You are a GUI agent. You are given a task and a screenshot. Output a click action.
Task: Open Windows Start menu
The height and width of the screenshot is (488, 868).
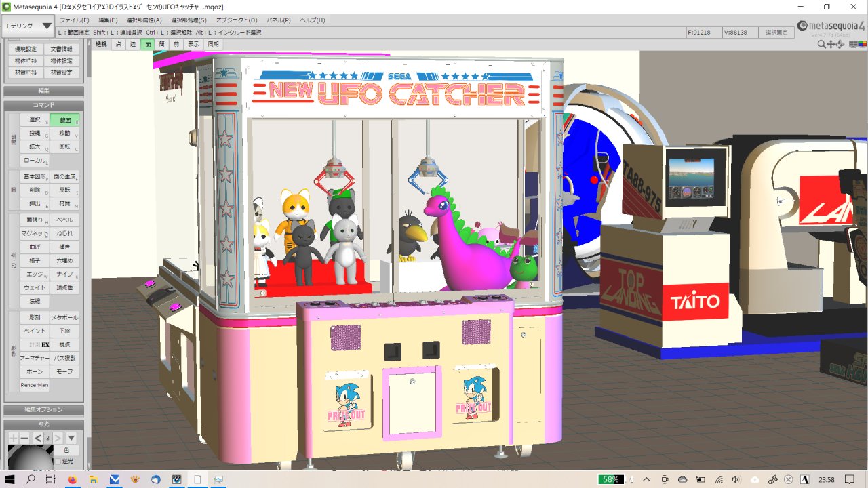(x=10, y=479)
